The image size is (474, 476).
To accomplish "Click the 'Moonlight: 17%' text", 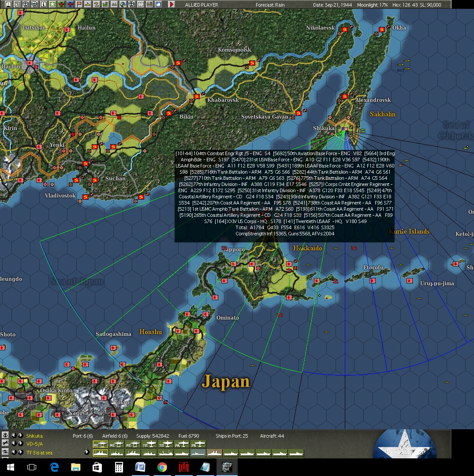I will [372, 5].
